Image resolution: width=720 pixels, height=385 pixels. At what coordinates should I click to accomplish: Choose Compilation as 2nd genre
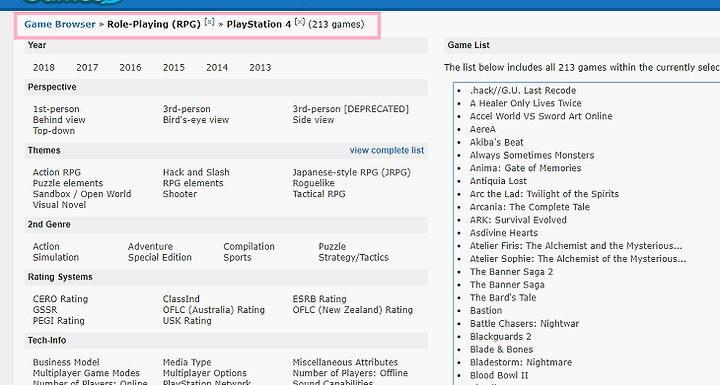pos(249,247)
